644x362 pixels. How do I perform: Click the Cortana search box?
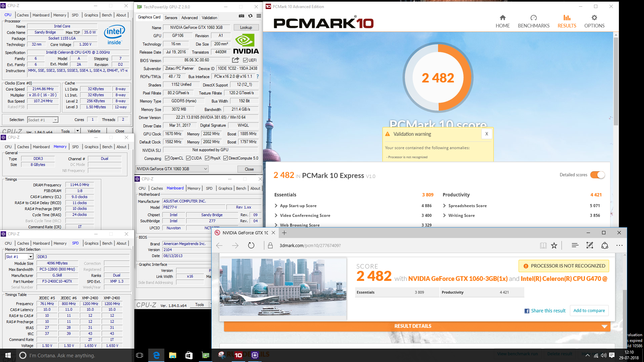pyautogui.click(x=75, y=355)
